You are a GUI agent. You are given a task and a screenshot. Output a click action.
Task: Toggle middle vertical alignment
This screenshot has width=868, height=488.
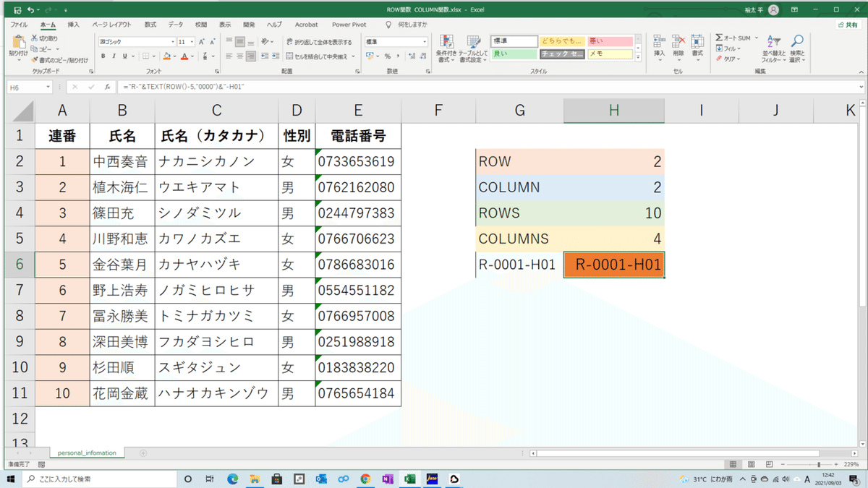(x=240, y=42)
